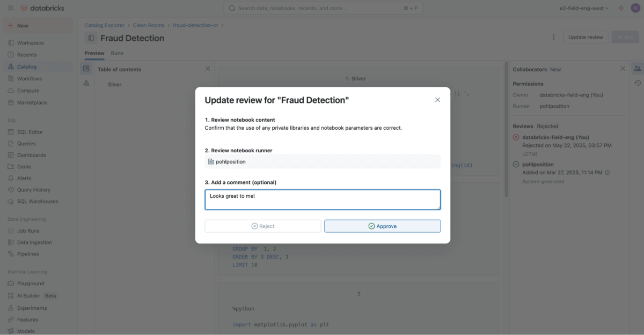Open the assistant sparkle icon
The image size is (644, 335).
click(621, 8)
